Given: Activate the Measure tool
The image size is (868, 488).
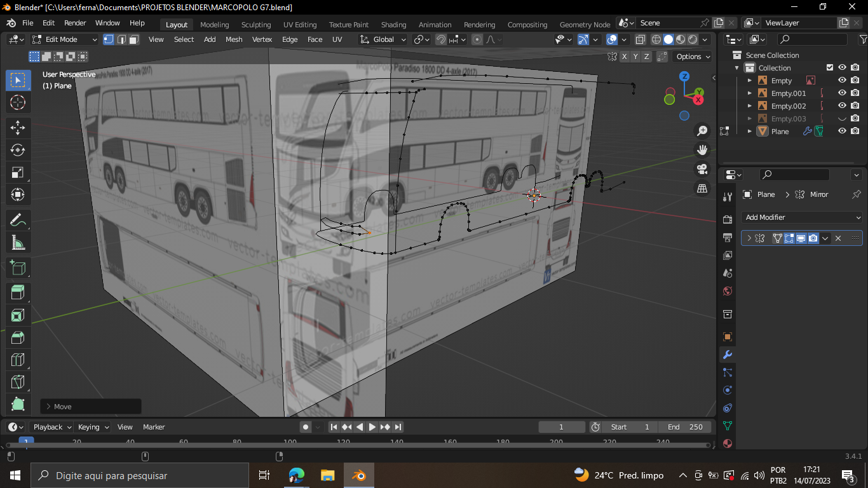Looking at the screenshot, I should [18, 243].
